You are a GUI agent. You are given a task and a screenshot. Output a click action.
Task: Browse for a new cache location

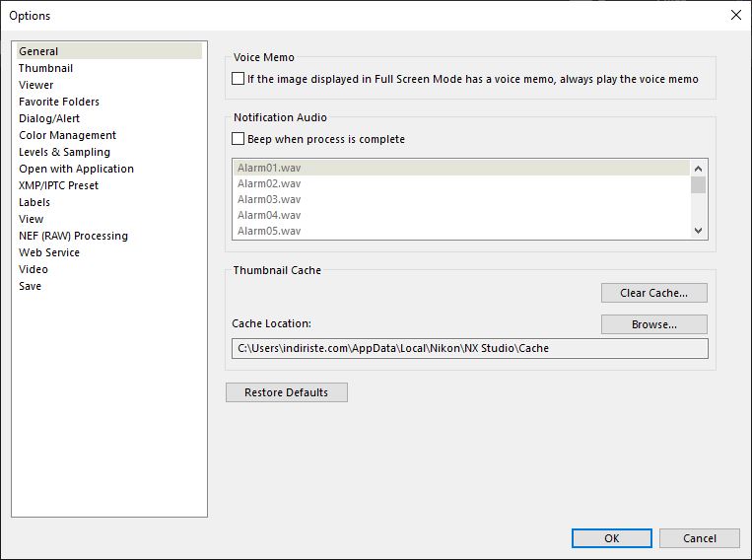pos(654,324)
